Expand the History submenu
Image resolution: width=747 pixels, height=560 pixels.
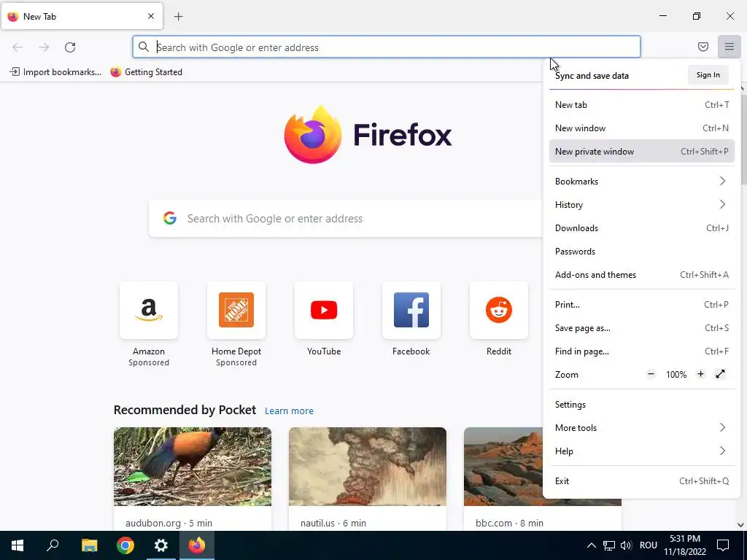(x=642, y=205)
